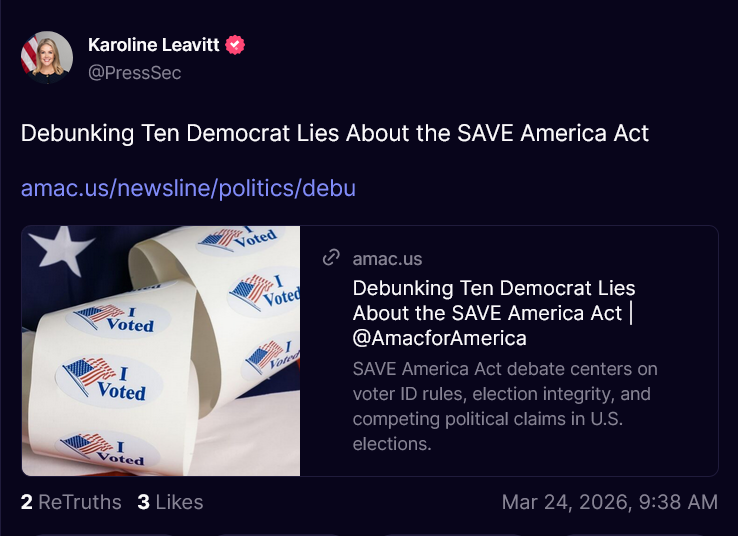Select the post text above the link
The image size is (738, 536).
335,133
